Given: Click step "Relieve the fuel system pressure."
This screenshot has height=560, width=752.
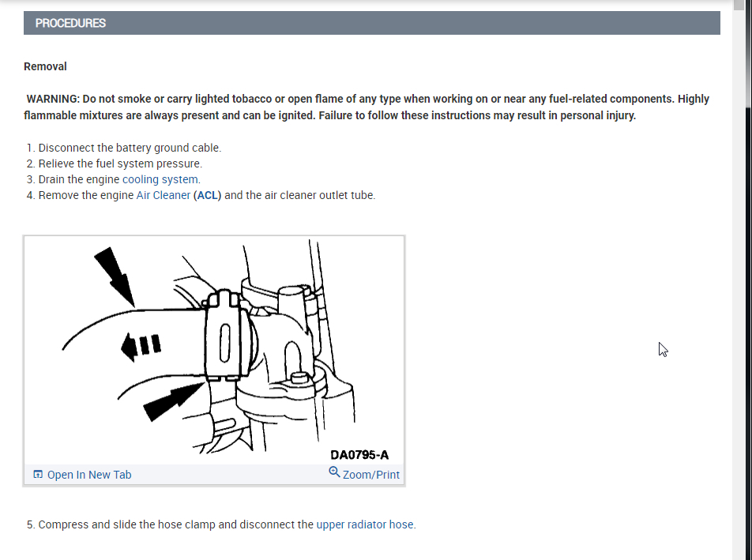Looking at the screenshot, I should [x=120, y=163].
